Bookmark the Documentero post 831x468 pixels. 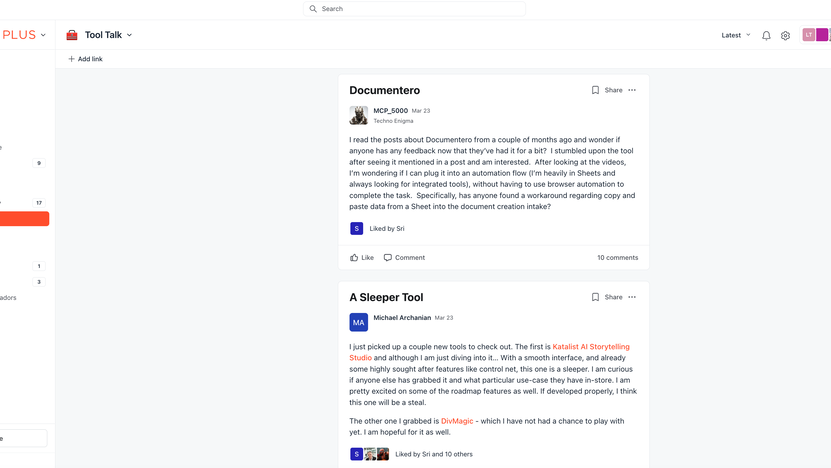coord(595,90)
